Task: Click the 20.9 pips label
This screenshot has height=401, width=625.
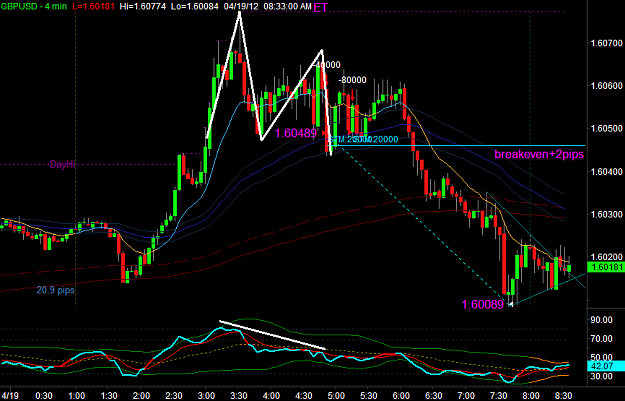Action: pos(55,290)
